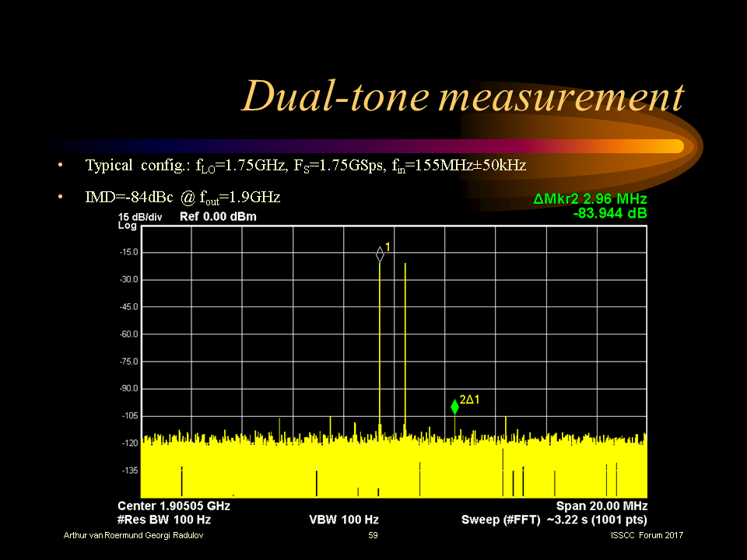Click the #Res BW 100 Hz setting
747x560 pixels.
click(x=164, y=520)
